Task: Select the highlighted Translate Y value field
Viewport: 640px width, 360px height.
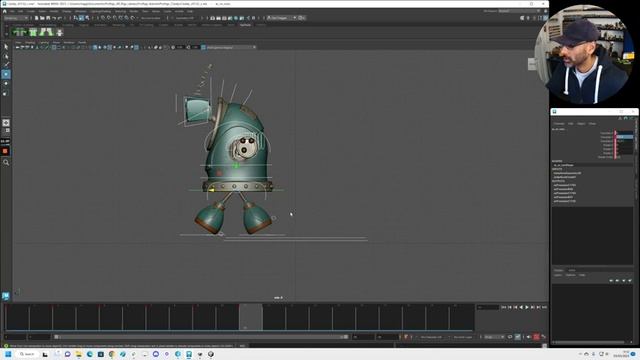Action: tap(624, 137)
